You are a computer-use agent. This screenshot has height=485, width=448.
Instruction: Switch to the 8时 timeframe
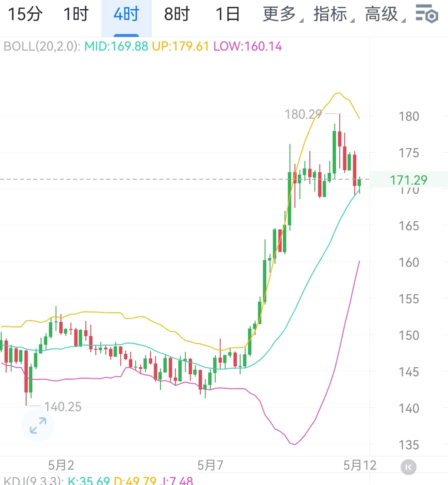click(x=177, y=14)
